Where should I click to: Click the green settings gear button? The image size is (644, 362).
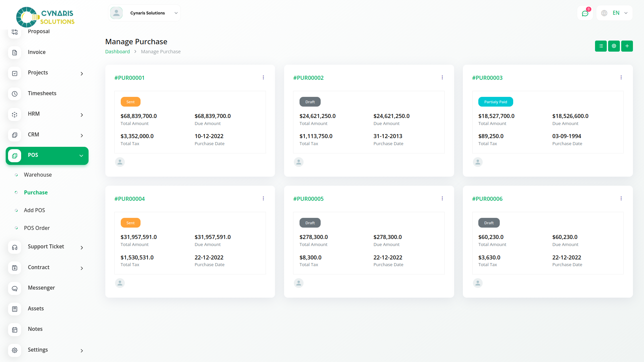click(614, 46)
